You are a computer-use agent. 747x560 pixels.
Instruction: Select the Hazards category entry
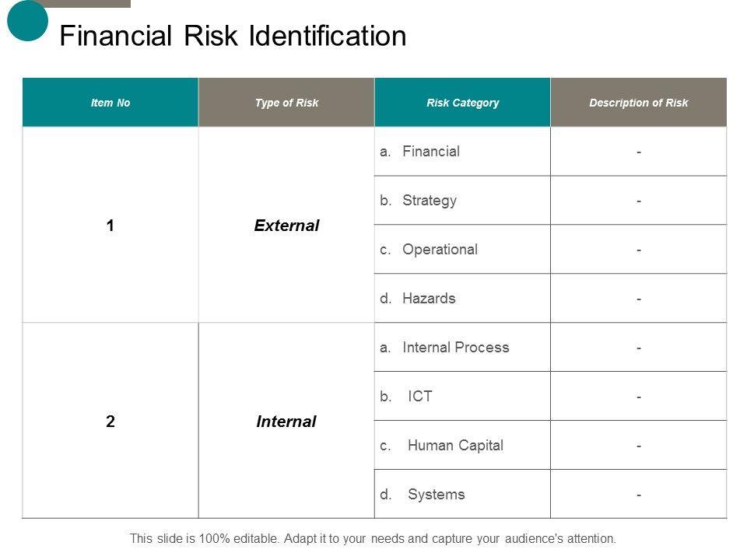pyautogui.click(x=429, y=299)
